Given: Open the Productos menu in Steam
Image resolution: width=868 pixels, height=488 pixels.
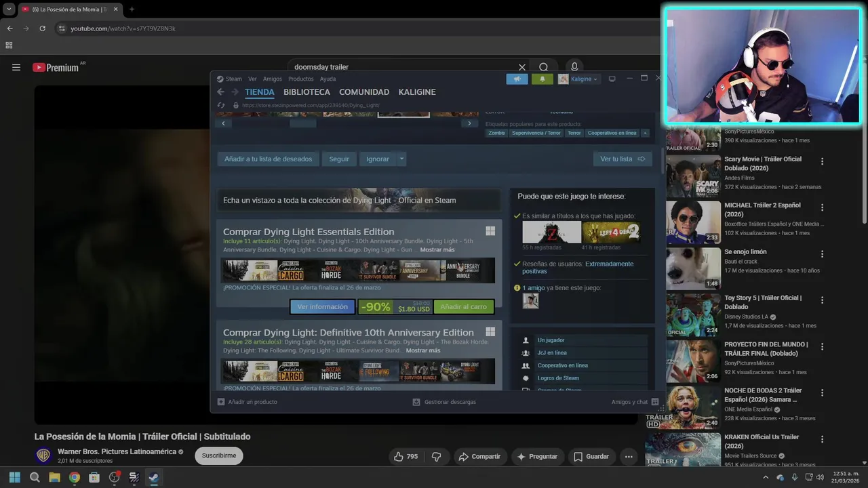Looking at the screenshot, I should pyautogui.click(x=301, y=79).
